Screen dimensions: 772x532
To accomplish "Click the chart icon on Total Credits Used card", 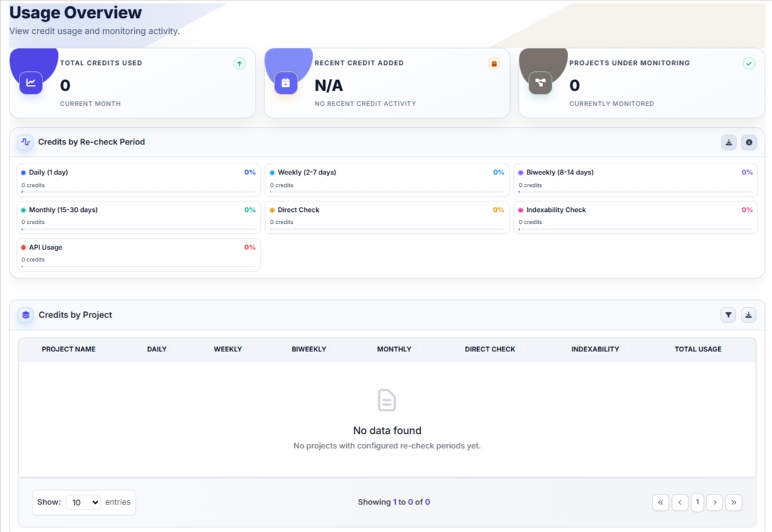I will (x=31, y=83).
